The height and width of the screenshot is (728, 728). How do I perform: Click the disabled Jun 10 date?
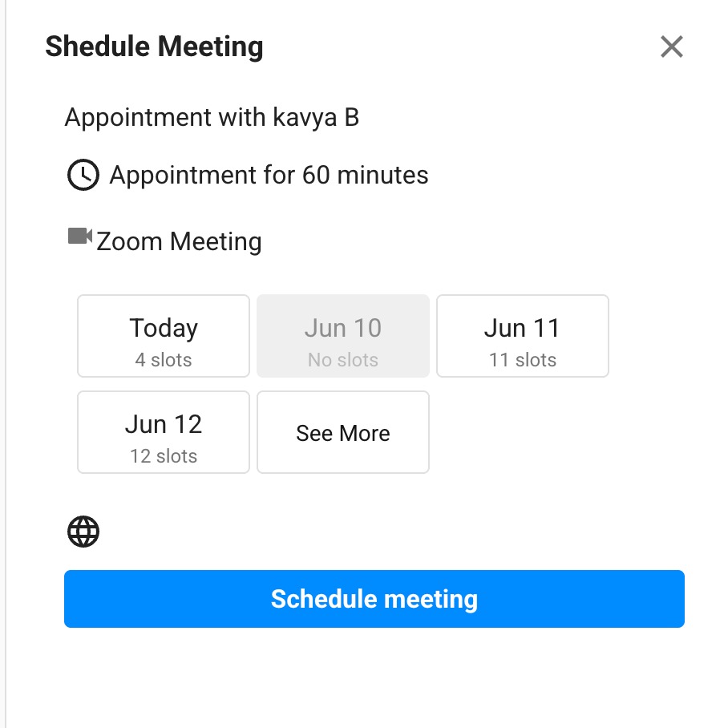(x=343, y=336)
